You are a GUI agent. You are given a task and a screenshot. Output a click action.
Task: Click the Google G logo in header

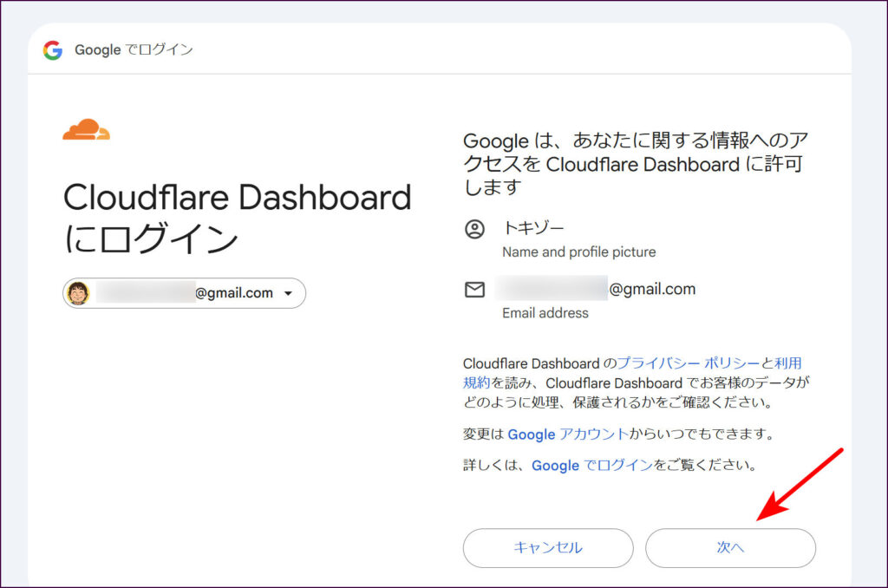[x=53, y=50]
